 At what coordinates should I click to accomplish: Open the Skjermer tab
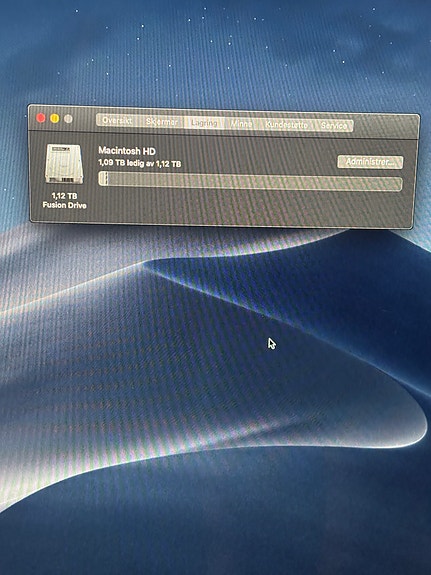pos(161,122)
